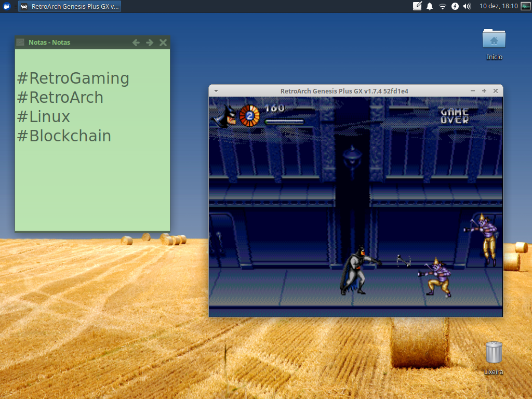Click the RetroArch Genesis Plus GX title bar
532x399 pixels.
pyautogui.click(x=344, y=91)
